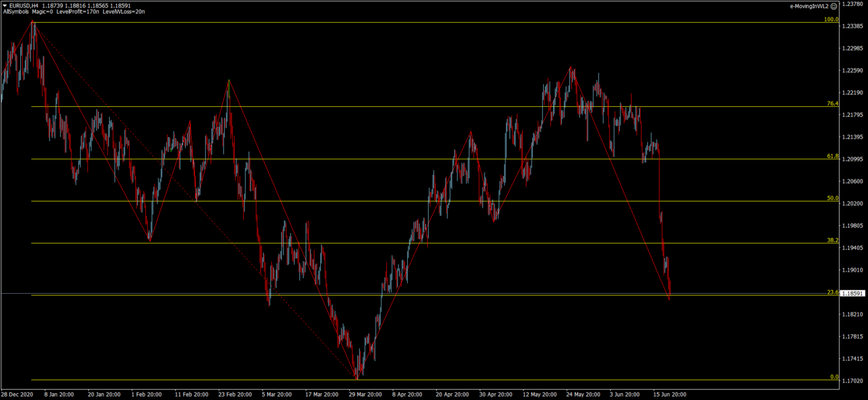Click price scale value 1.17020

[853, 381]
